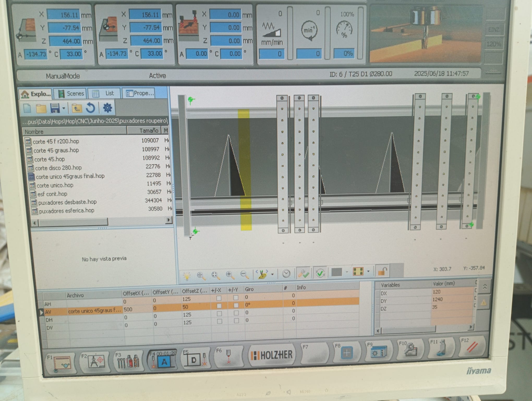Click the open folder icon in explorer
The image size is (532, 401).
pos(41,108)
